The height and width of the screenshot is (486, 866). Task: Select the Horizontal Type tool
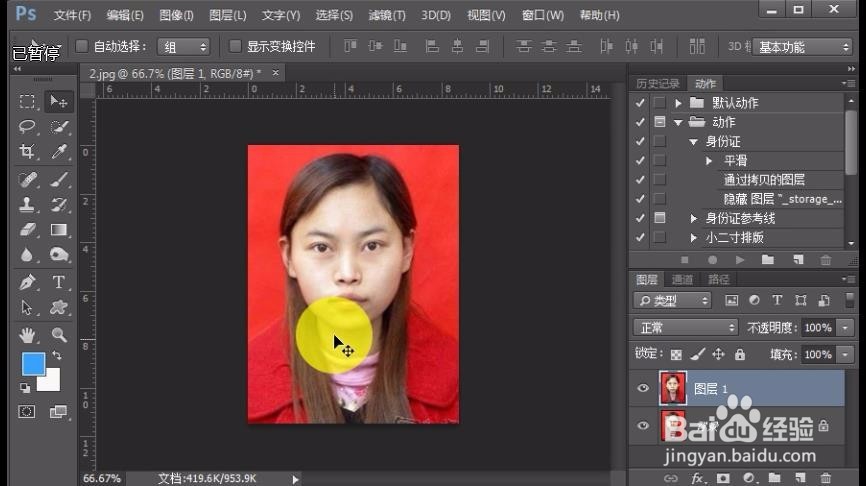[x=59, y=282]
